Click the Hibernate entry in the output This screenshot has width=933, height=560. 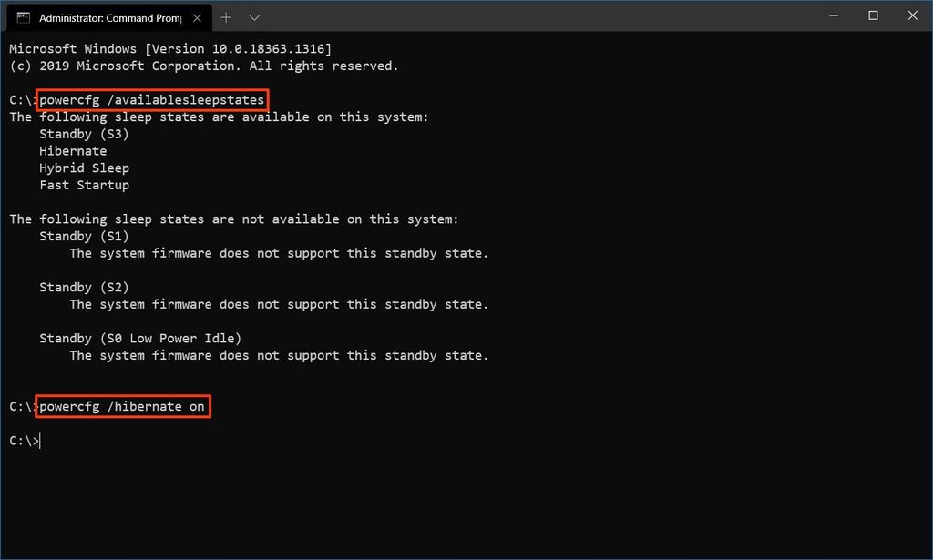pyautogui.click(x=73, y=150)
